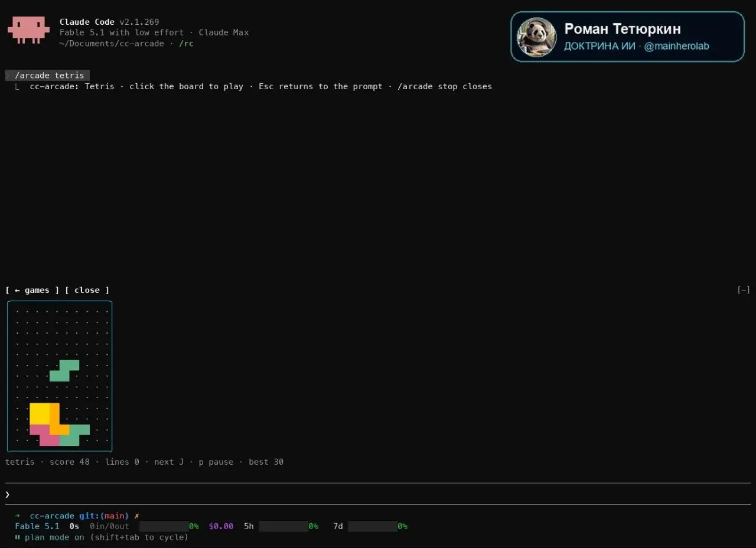Click the pause icon before plan mode
This screenshot has height=548, width=756.
tap(18, 537)
